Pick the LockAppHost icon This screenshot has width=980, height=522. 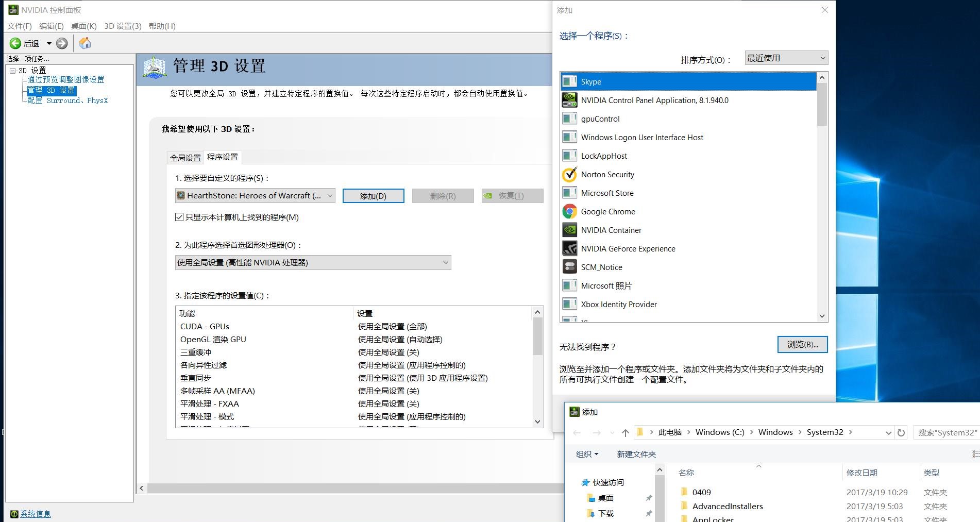tap(569, 156)
